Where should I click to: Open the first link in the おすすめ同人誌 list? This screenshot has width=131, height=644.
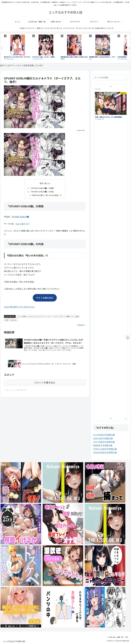(x=104, y=435)
